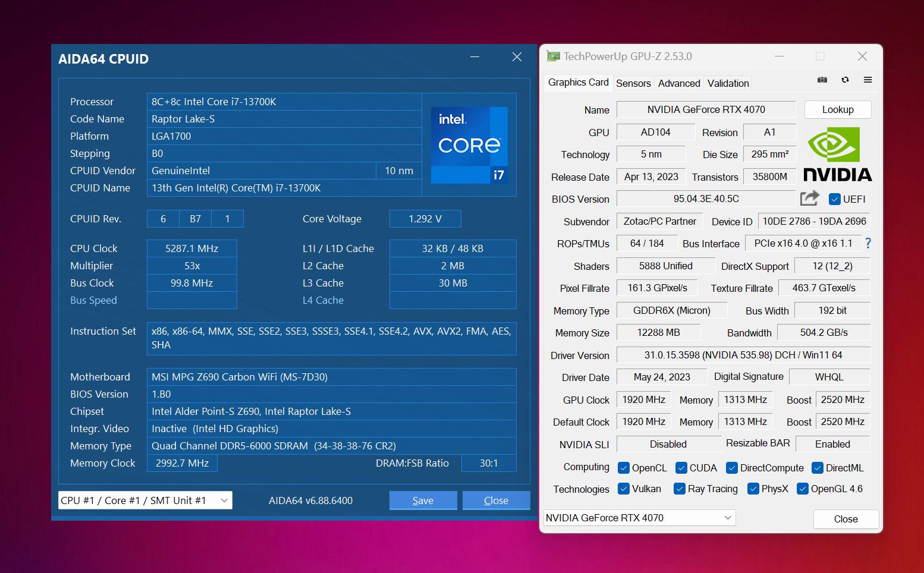Toggle the Ray Tracing checkbox

tap(680, 489)
